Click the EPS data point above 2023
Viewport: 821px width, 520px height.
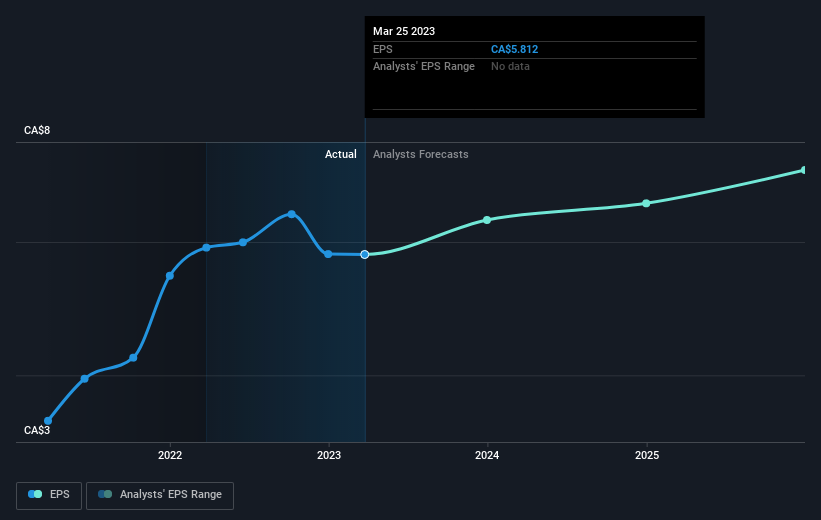328,254
